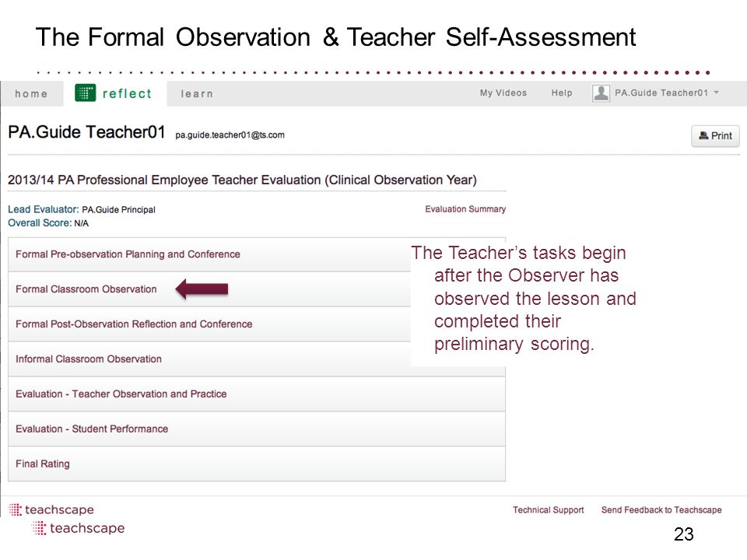Open the Final Rating row
Image resolution: width=747 pixels, height=560 pixels.
pos(257,464)
